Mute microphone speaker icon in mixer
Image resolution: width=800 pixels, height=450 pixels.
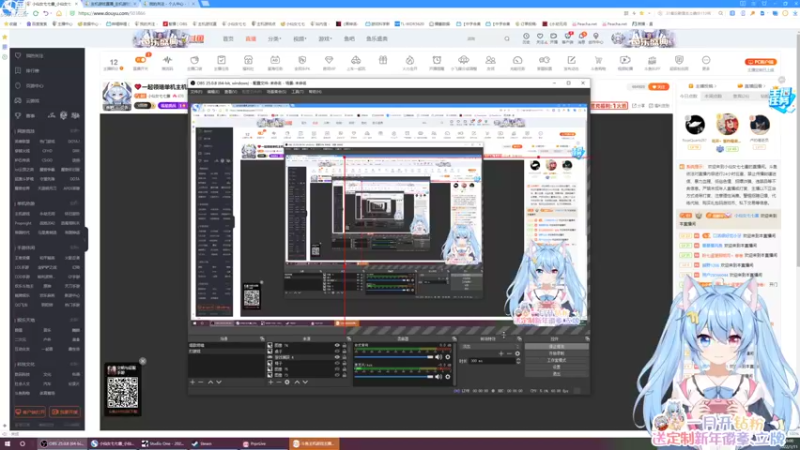point(438,377)
